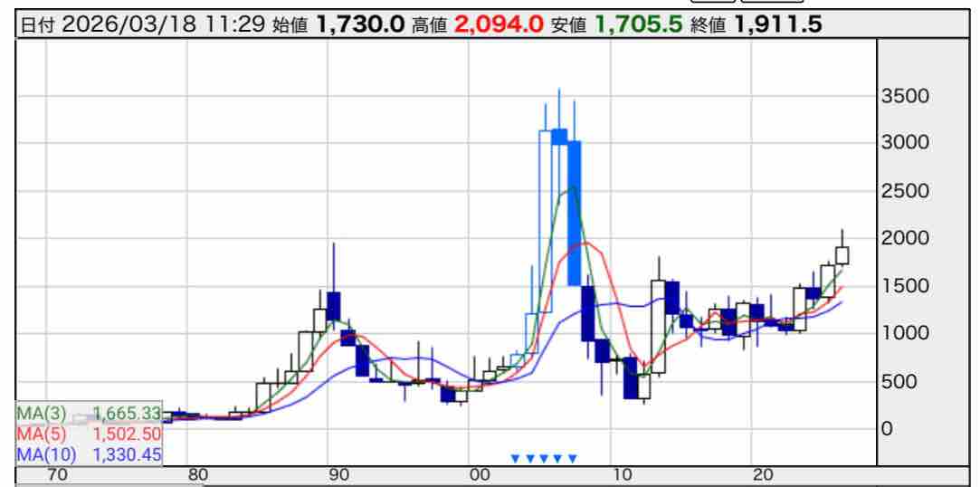Click the 2000 price axis label
This screenshot has width=980, height=487.
905,238
